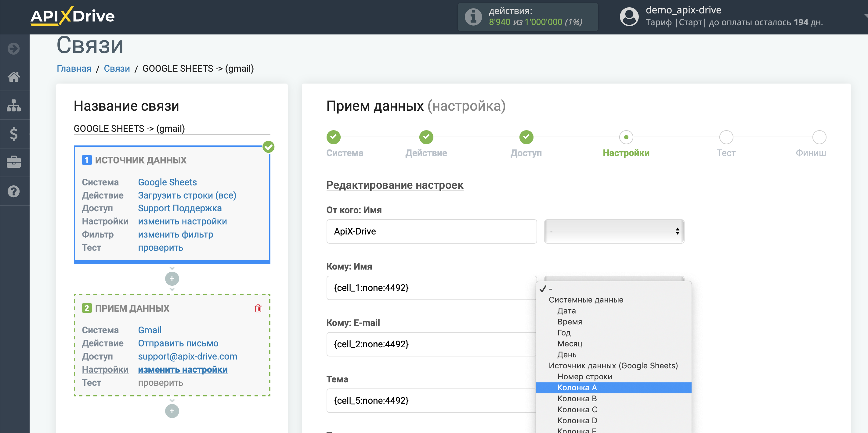This screenshot has width=868, height=433.
Task: Select Колонка A in the dropdown
Action: tap(613, 388)
